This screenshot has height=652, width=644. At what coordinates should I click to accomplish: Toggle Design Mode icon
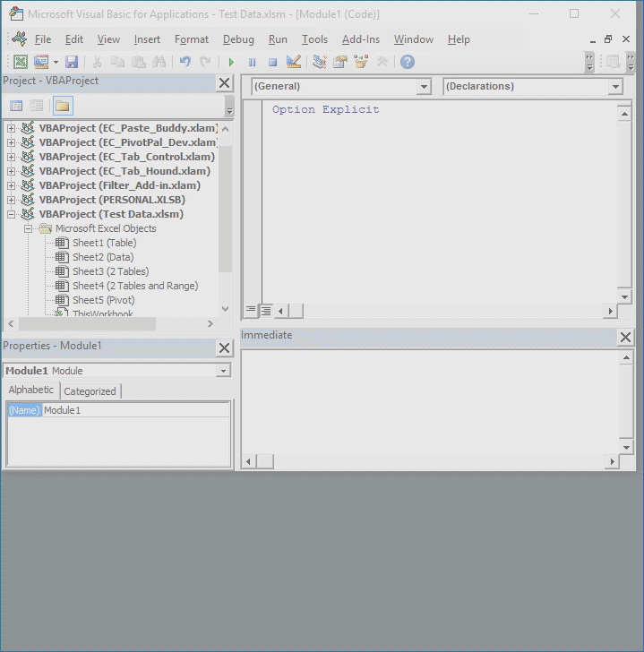tap(294, 62)
